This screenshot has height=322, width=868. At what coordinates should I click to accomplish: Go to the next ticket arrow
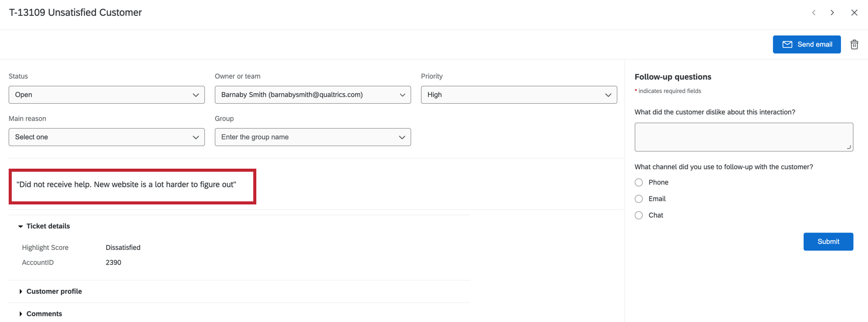tap(832, 13)
